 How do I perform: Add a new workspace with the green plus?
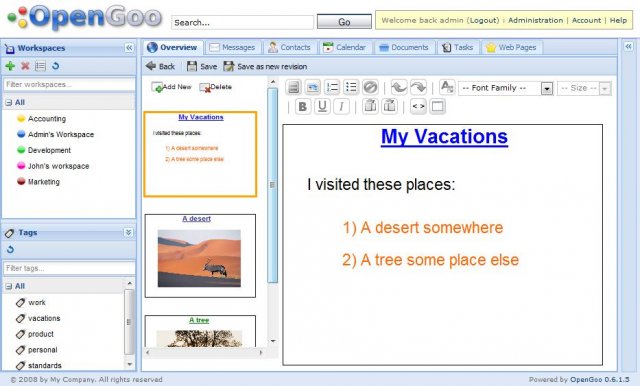(x=10, y=66)
